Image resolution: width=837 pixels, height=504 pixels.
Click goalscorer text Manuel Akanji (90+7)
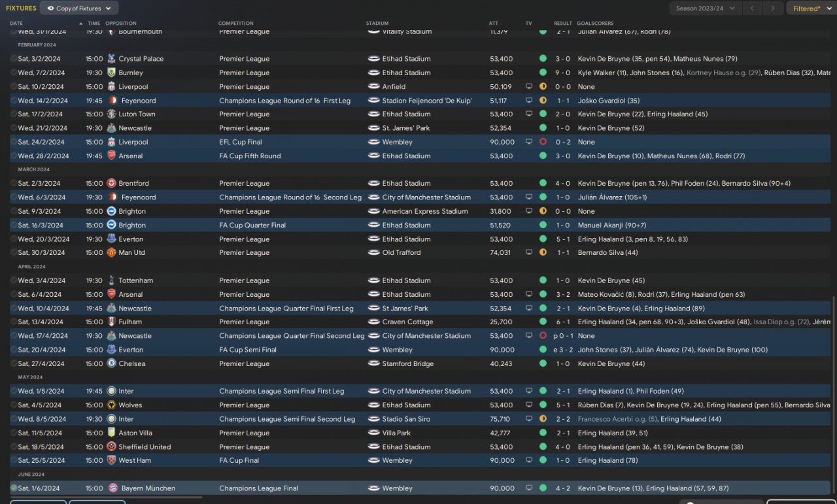(x=612, y=226)
